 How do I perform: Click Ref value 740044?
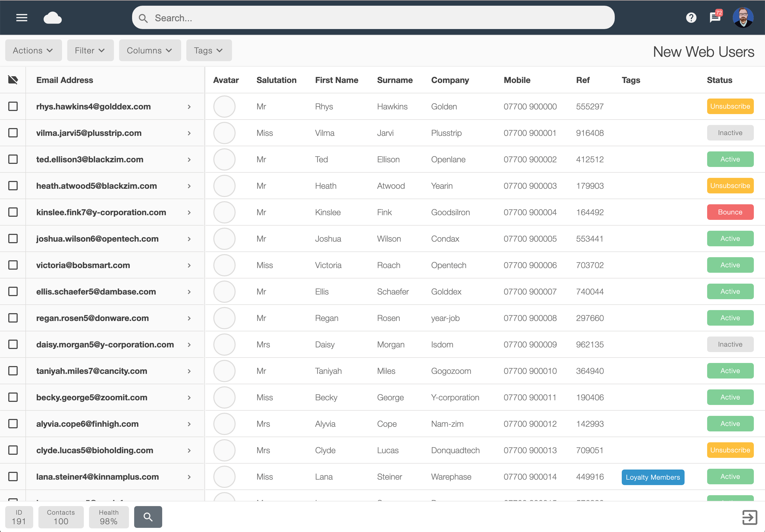(590, 292)
